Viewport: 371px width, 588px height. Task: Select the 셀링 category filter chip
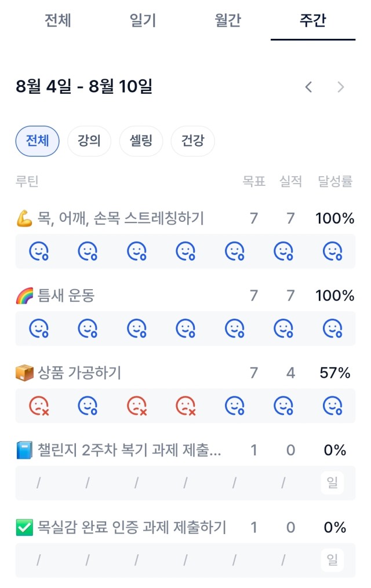click(141, 141)
